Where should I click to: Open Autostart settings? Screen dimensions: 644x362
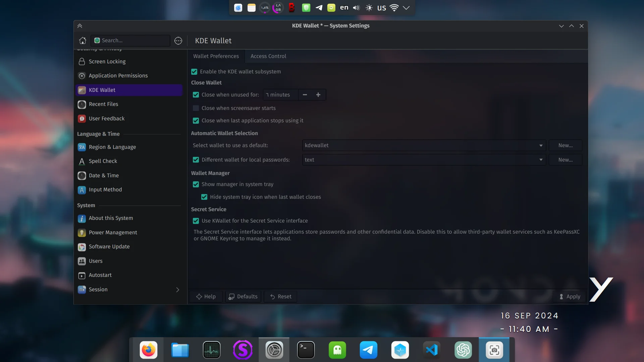(129, 275)
